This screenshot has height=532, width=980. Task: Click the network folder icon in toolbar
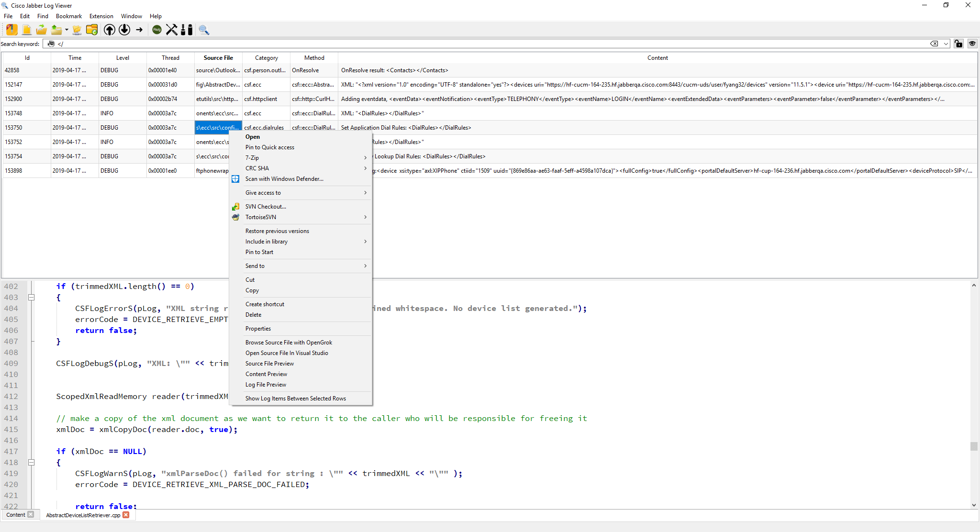77,30
